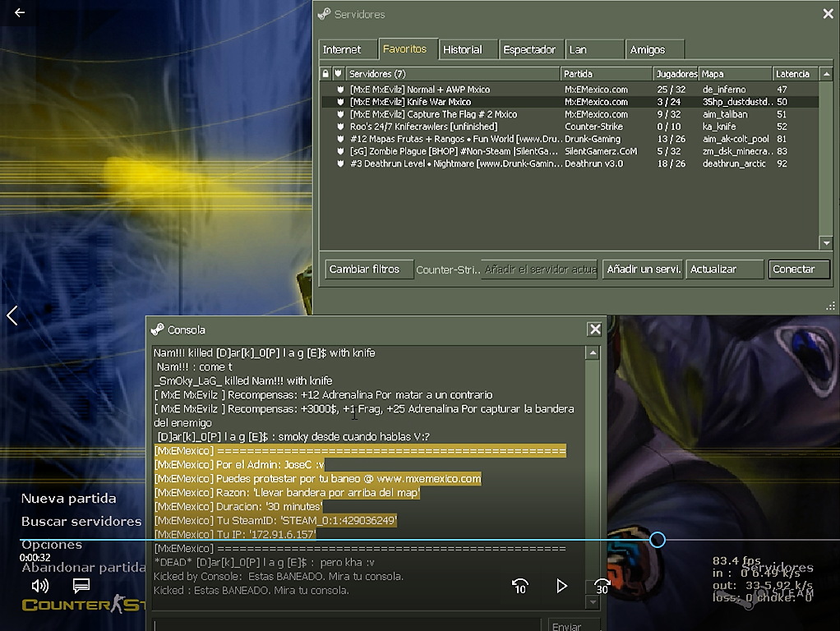Click shield icon of #12 Mapas Frutas row

pyautogui.click(x=339, y=139)
